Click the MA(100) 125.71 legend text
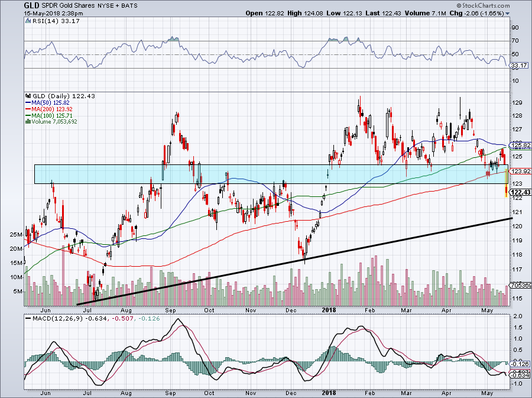The image size is (532, 398). pos(52,115)
